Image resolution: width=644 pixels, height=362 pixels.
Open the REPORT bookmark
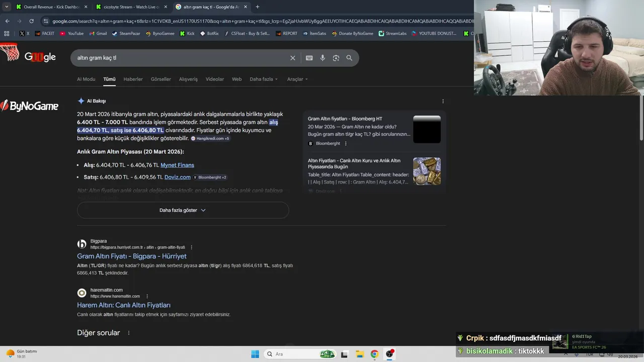286,34
